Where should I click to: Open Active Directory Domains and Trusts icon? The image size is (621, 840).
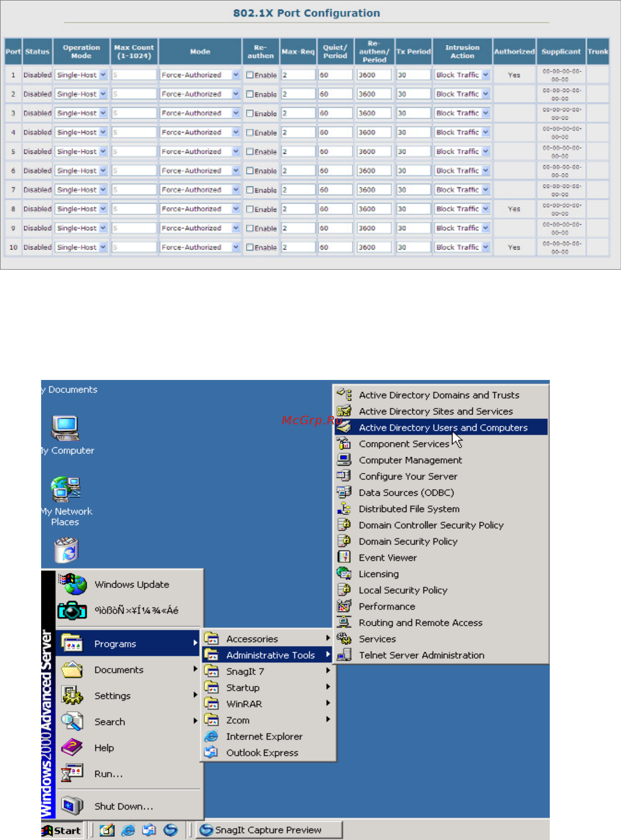tap(344, 395)
